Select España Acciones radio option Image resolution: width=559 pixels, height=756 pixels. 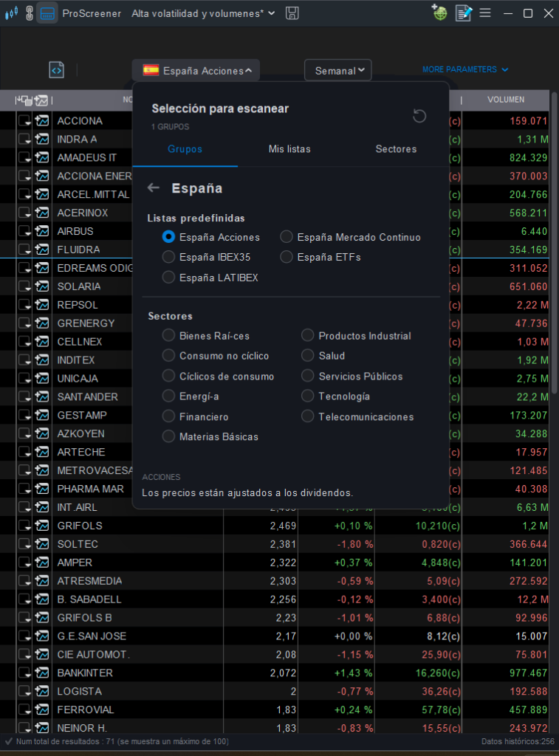(168, 237)
